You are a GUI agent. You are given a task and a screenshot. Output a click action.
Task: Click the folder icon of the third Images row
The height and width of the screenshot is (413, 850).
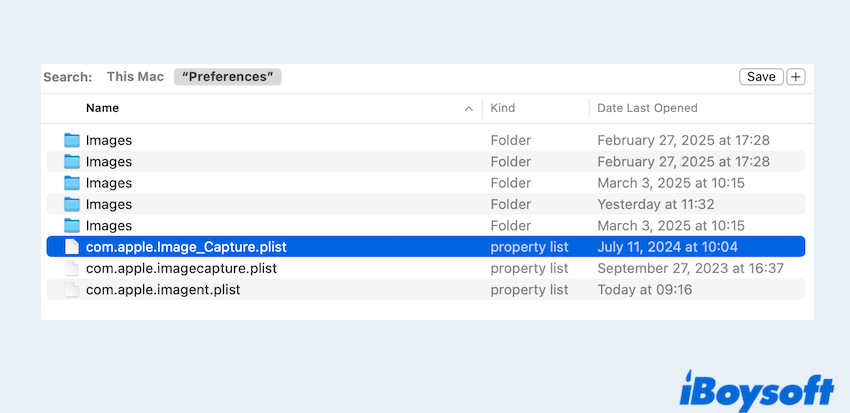pos(71,183)
